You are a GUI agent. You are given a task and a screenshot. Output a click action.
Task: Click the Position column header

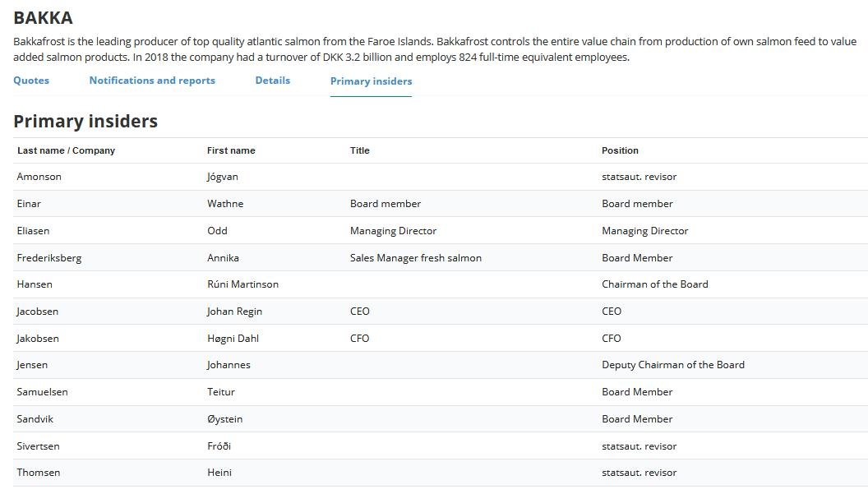coord(620,150)
